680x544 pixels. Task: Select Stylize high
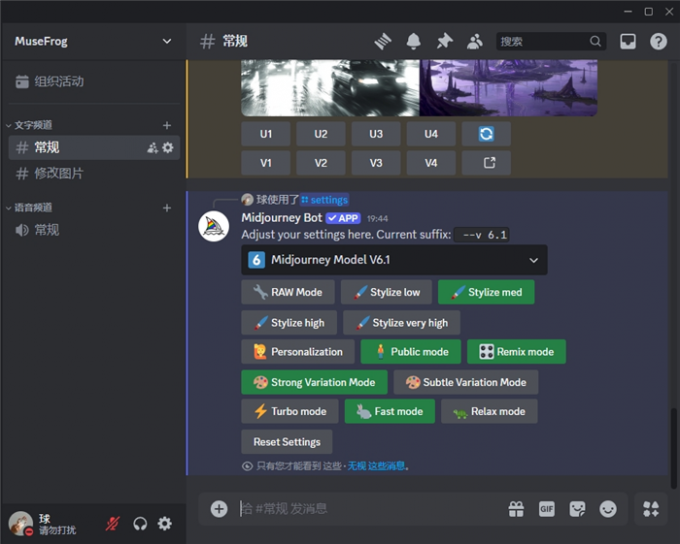pos(289,323)
